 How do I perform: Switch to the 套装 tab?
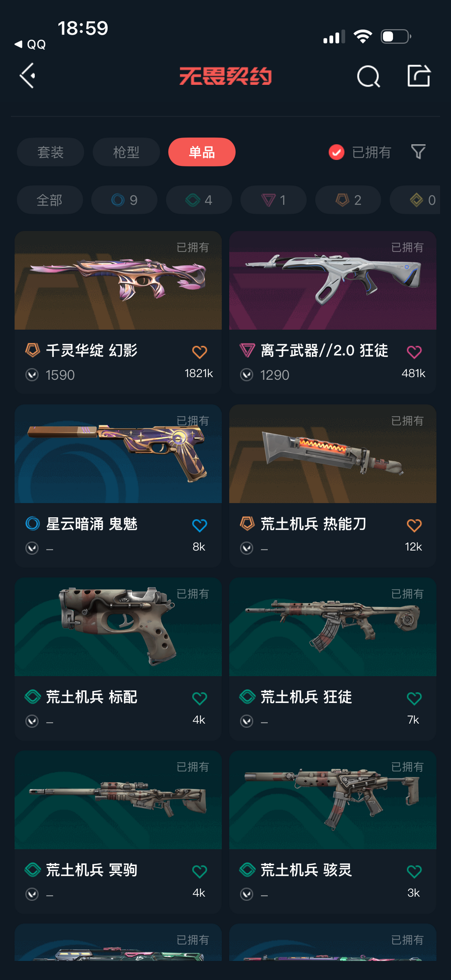51,152
